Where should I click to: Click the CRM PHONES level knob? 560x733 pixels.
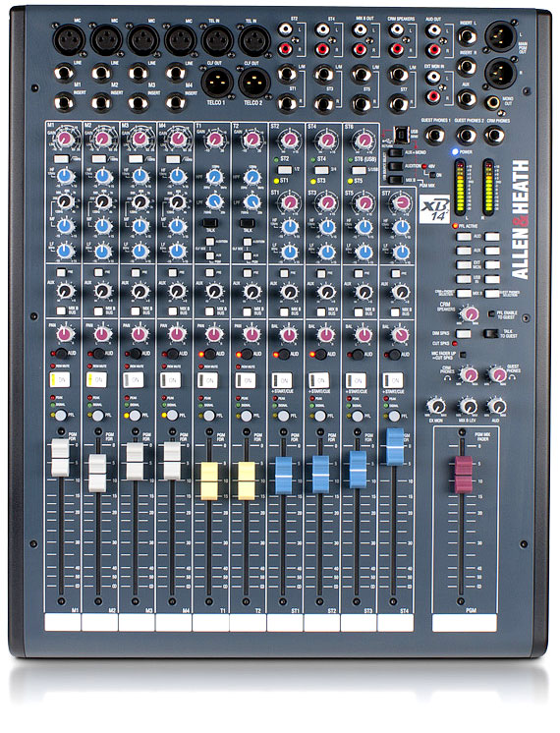click(x=469, y=374)
